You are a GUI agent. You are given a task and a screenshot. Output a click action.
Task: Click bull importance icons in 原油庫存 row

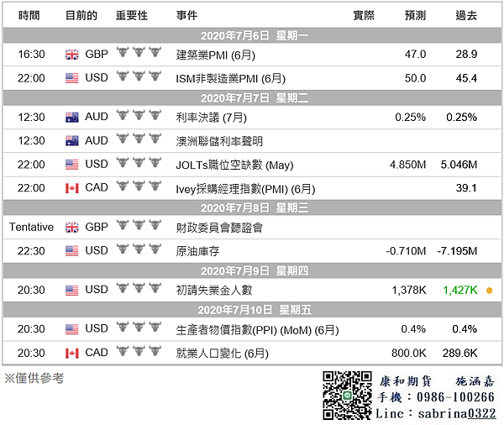pyautogui.click(x=139, y=249)
